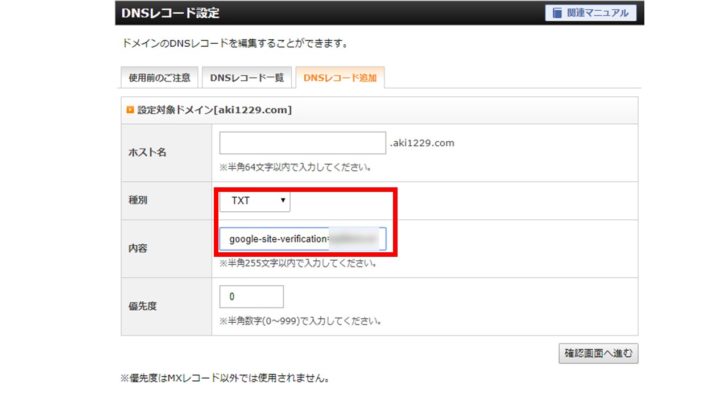Open the 種別 dropdown showing TXT

(254, 201)
